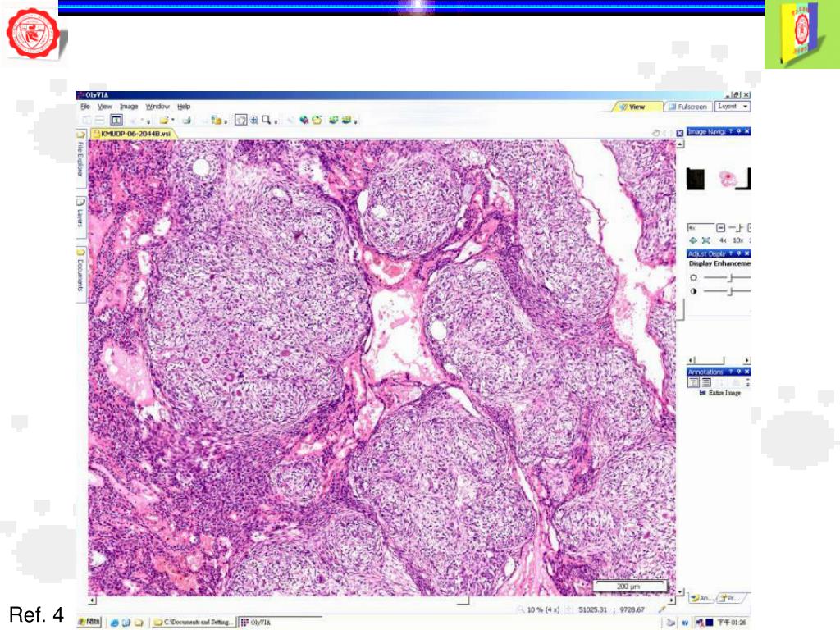Open the Help menu
Viewport: 840px width, 630px height.
coord(184,107)
